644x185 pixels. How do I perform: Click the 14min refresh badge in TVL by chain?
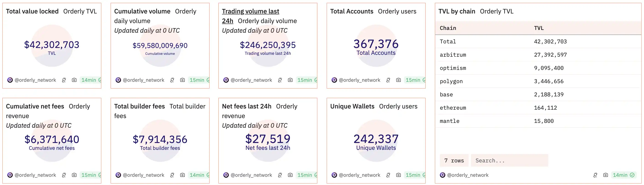pyautogui.click(x=623, y=175)
